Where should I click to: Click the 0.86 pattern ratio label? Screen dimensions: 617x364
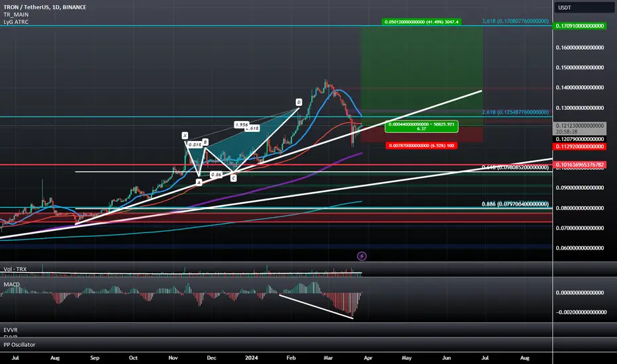pos(216,175)
